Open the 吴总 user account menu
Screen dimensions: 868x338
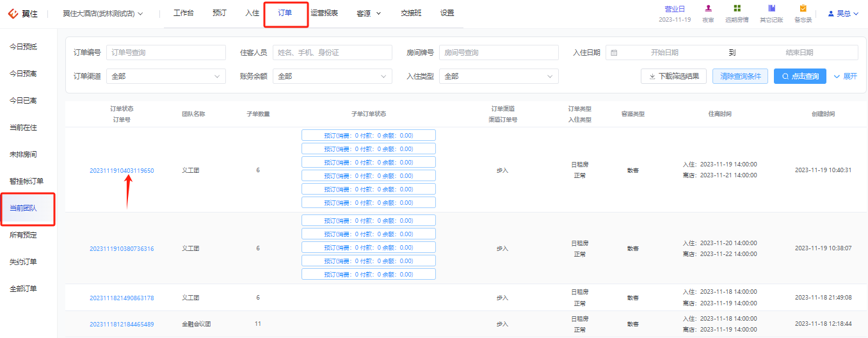[x=844, y=13]
